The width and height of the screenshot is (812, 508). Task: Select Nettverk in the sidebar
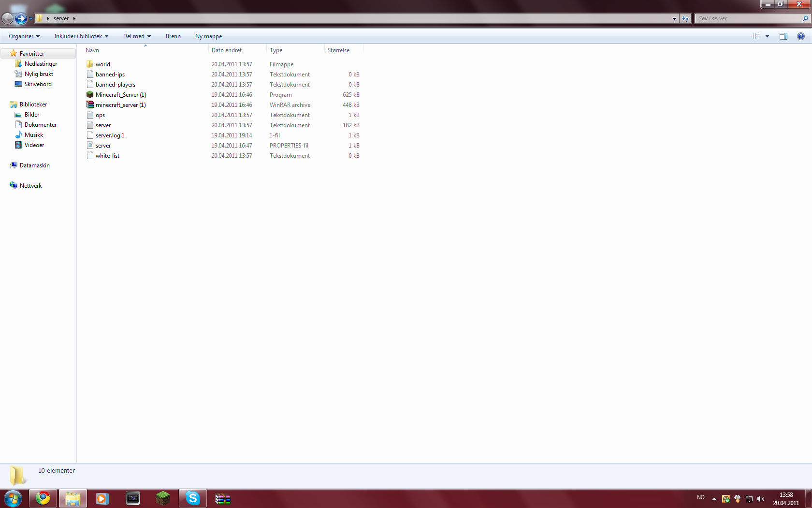(30, 186)
